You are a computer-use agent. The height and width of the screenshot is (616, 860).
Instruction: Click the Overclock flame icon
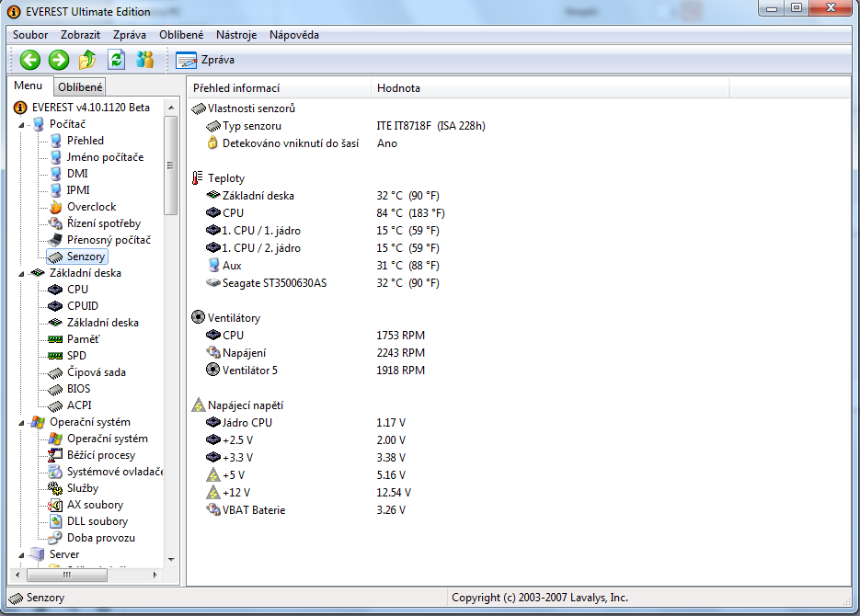pyautogui.click(x=55, y=207)
